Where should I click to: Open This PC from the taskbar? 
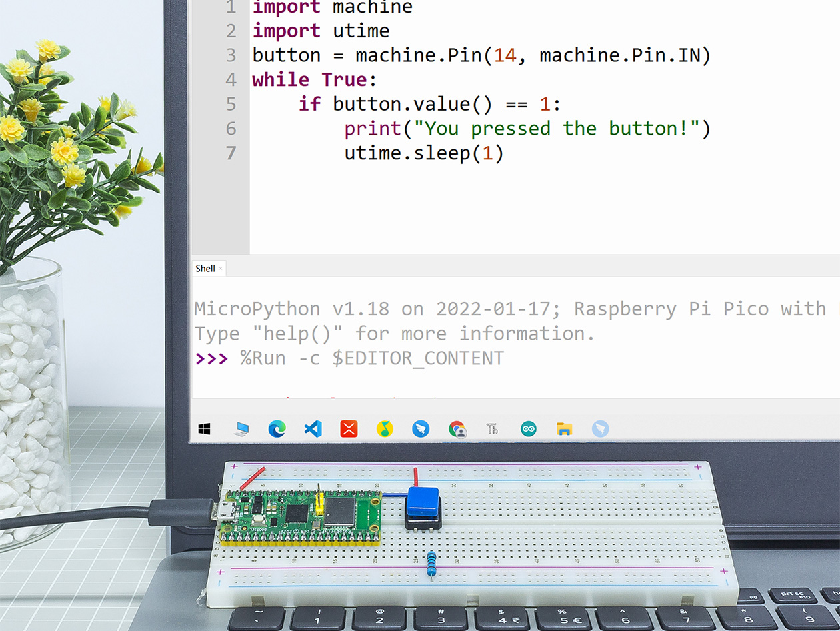click(241, 429)
